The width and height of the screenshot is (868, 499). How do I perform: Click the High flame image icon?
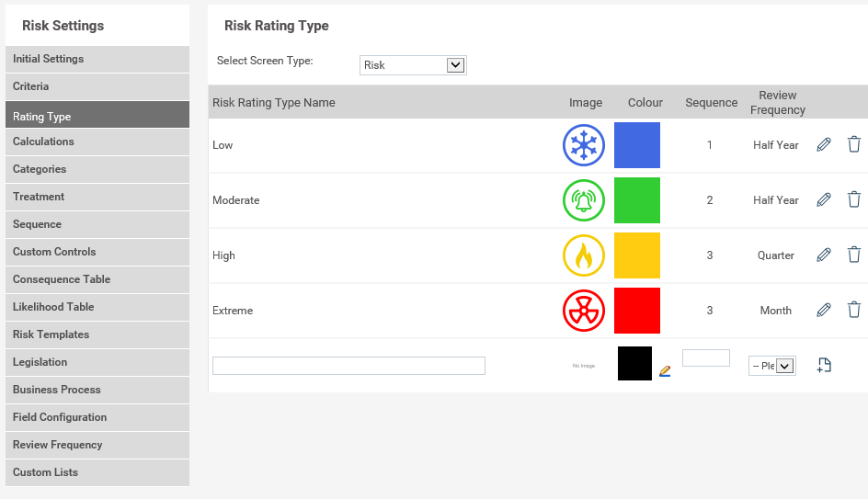pyautogui.click(x=584, y=255)
